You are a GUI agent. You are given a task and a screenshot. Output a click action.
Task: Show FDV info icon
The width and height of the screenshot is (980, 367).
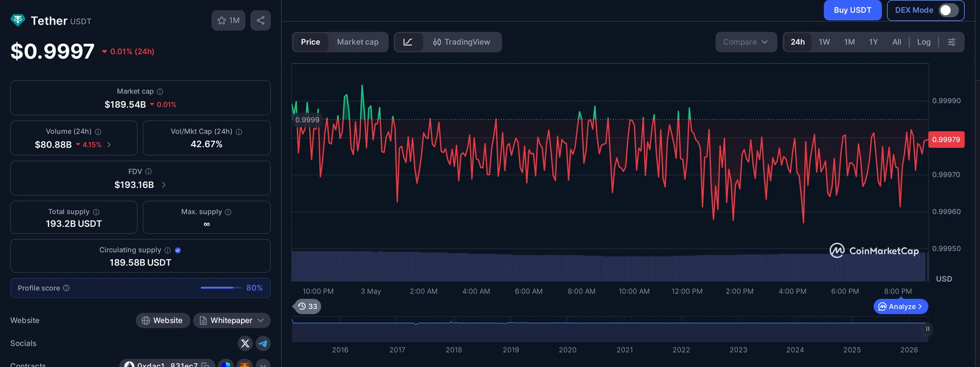(x=149, y=172)
